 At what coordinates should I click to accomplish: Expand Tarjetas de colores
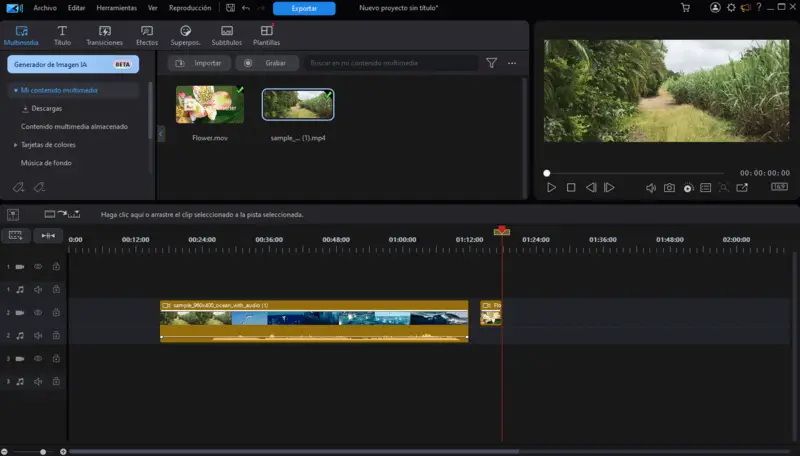pyautogui.click(x=15, y=145)
